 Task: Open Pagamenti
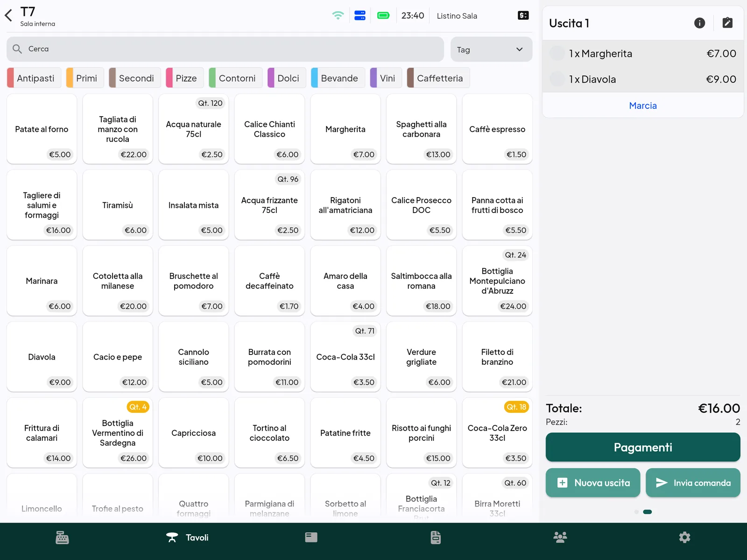[x=643, y=447]
